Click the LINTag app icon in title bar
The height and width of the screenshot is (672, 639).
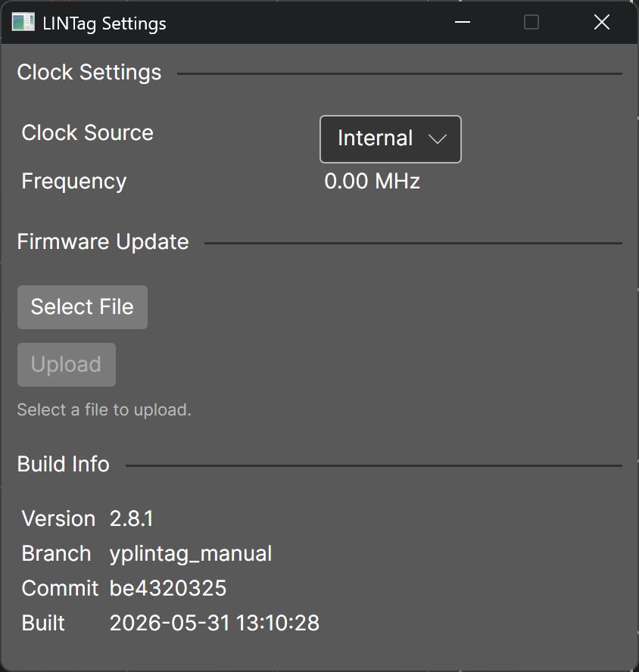pyautogui.click(x=23, y=22)
